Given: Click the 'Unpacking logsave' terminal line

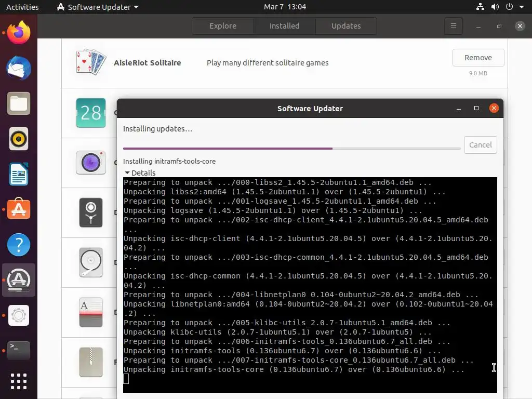Looking at the screenshot, I should click(273, 210).
